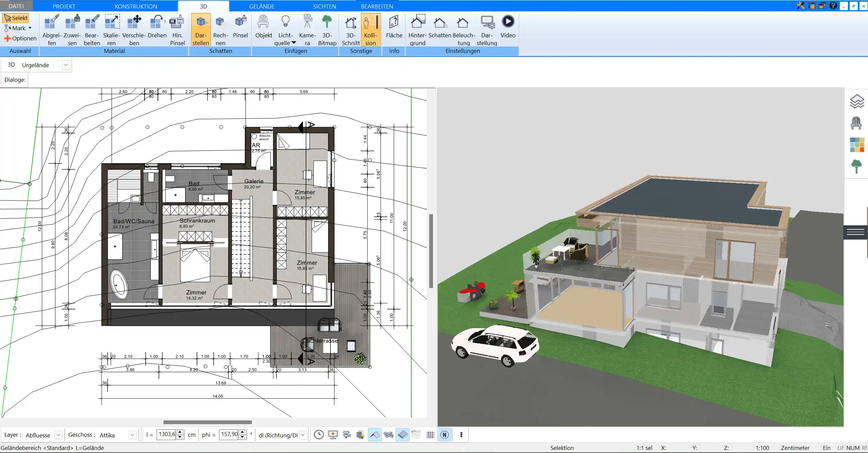Open the tree plants catalog in sidebar
868x453 pixels.
click(x=856, y=166)
